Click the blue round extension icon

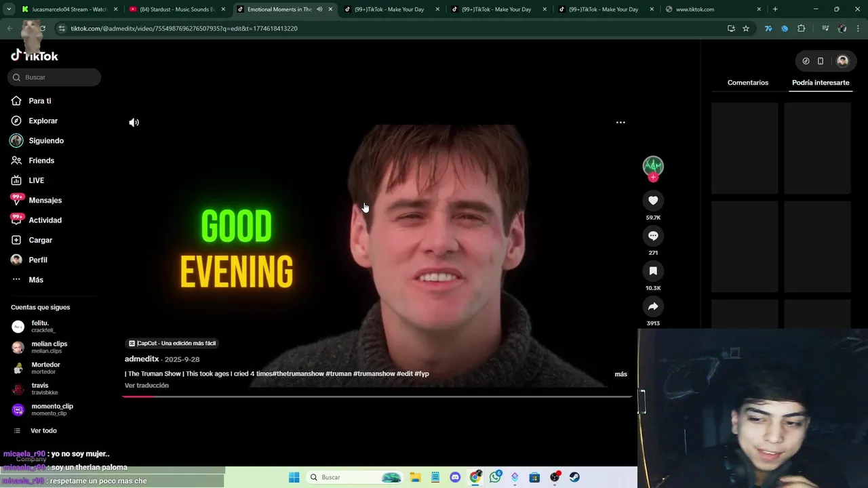(785, 28)
